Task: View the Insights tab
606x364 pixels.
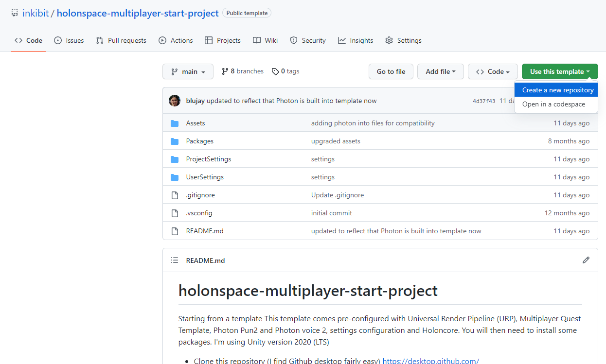Action: [356, 40]
